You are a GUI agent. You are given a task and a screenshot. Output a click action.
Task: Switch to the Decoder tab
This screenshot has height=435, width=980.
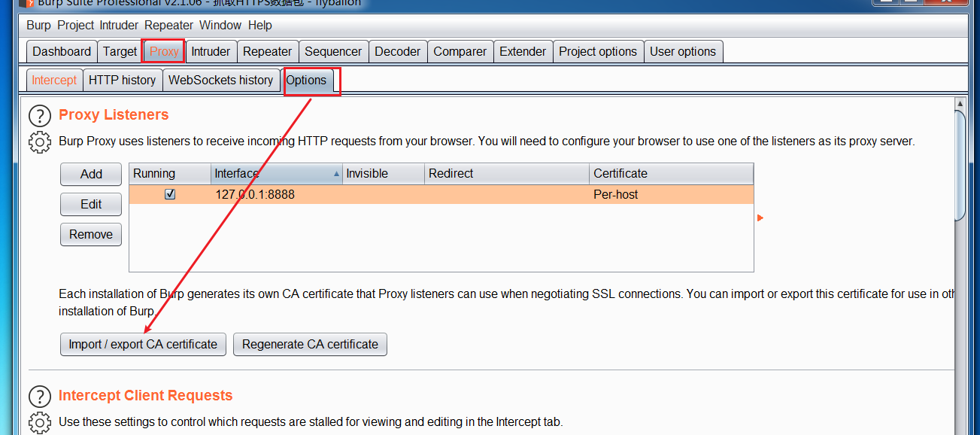tap(398, 51)
